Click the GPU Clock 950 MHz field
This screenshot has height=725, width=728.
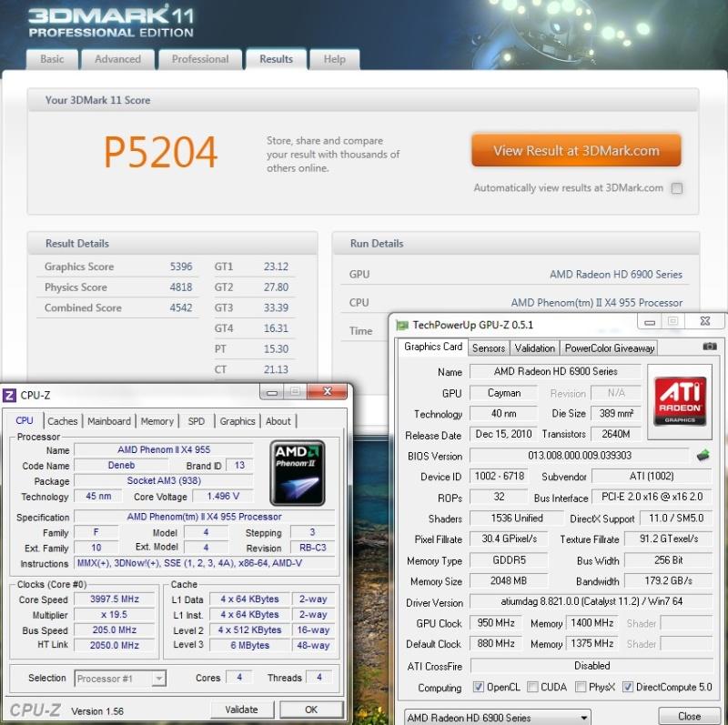point(495,623)
